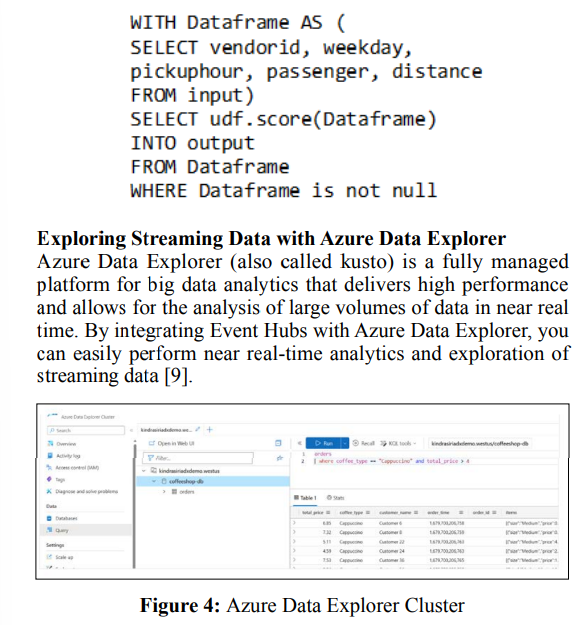Open Scale up under Settings

64,557
